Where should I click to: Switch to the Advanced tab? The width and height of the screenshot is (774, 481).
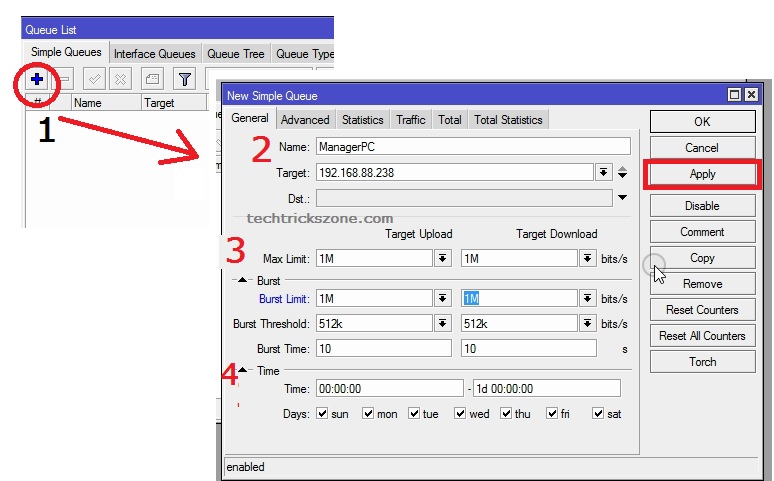click(305, 120)
